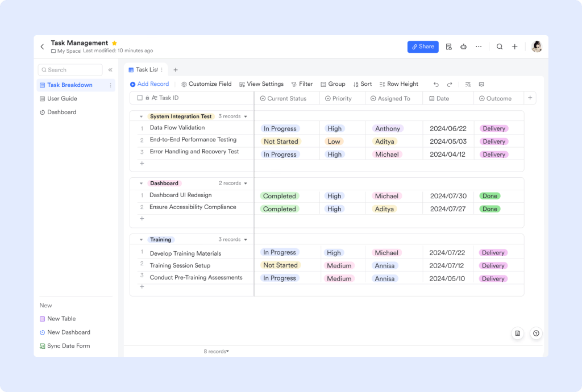This screenshot has width=582, height=392.
Task: Click the lock icon in Task ID header
Action: point(147,98)
